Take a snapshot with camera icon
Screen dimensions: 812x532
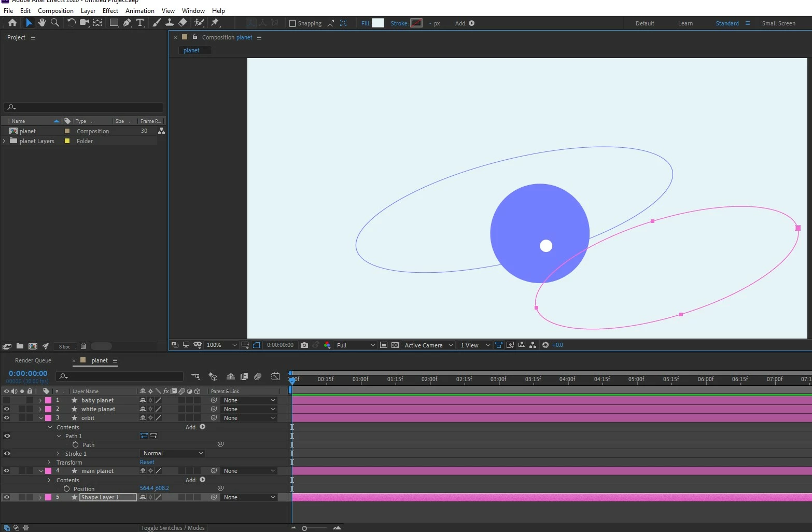pyautogui.click(x=304, y=345)
